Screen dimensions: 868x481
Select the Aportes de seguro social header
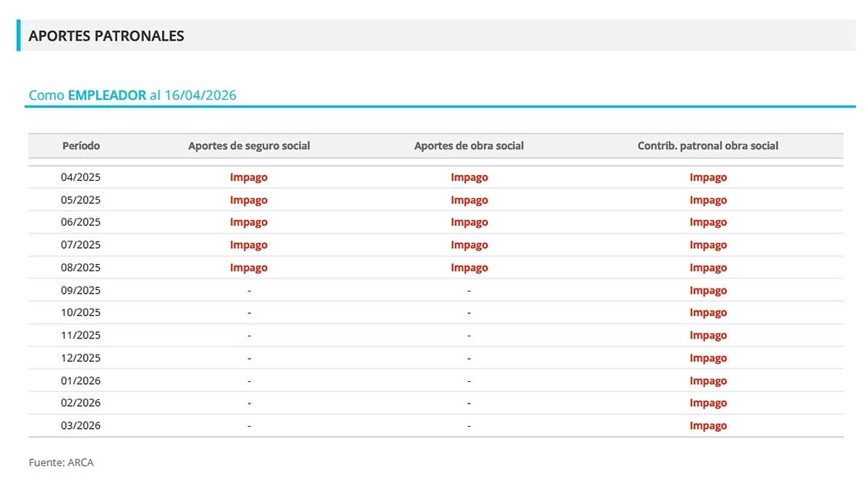[x=249, y=146]
